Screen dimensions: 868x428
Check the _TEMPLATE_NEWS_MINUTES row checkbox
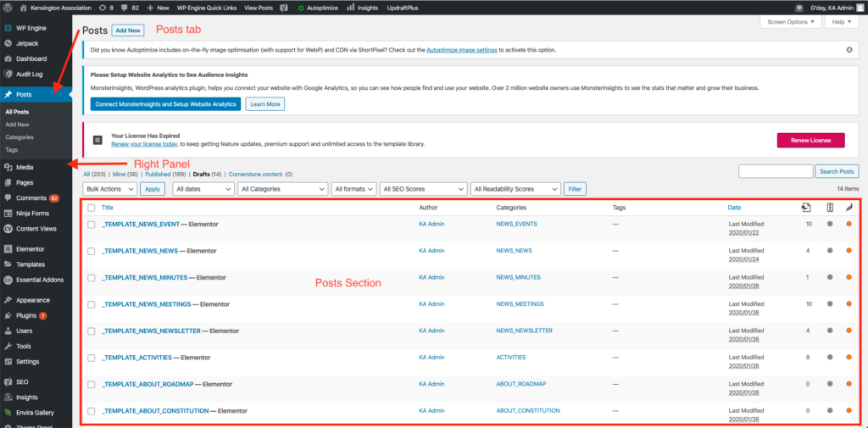[92, 277]
